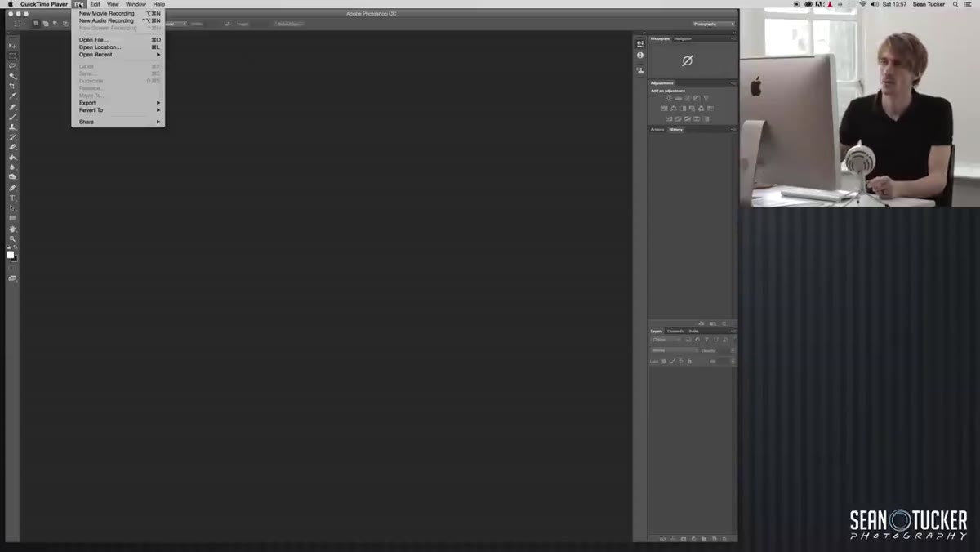Image resolution: width=980 pixels, height=552 pixels.
Task: Open the layer blend mode dropdown
Action: 675,350
